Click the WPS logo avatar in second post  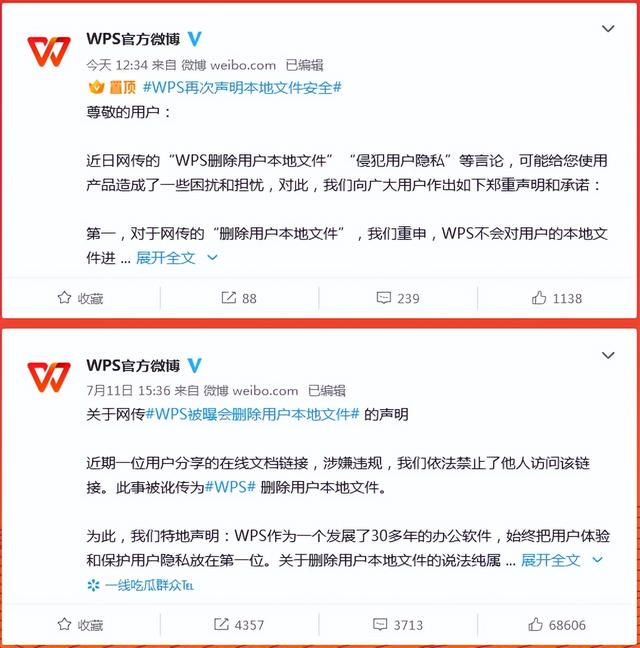(49, 377)
